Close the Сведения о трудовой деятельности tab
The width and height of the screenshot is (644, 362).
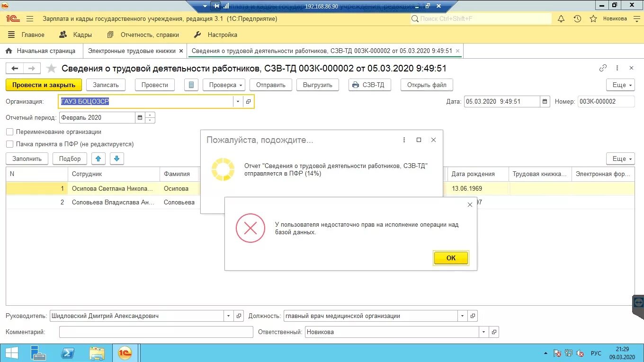457,51
